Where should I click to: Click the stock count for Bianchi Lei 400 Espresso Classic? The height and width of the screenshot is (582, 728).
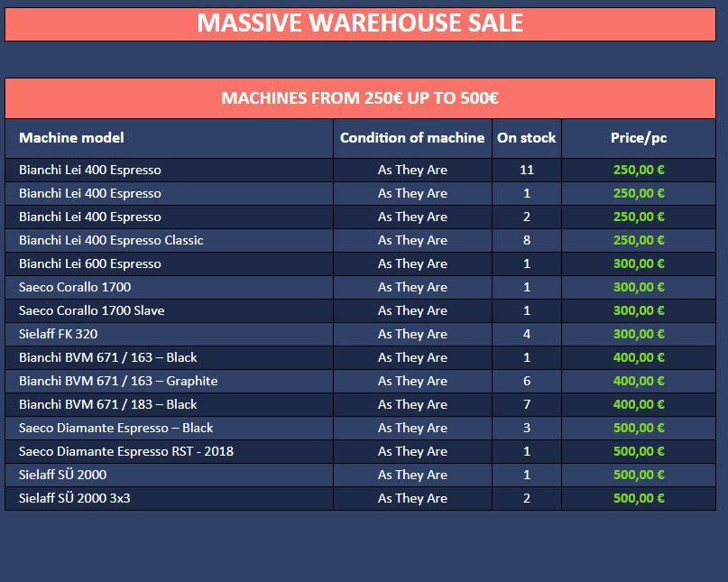click(527, 240)
